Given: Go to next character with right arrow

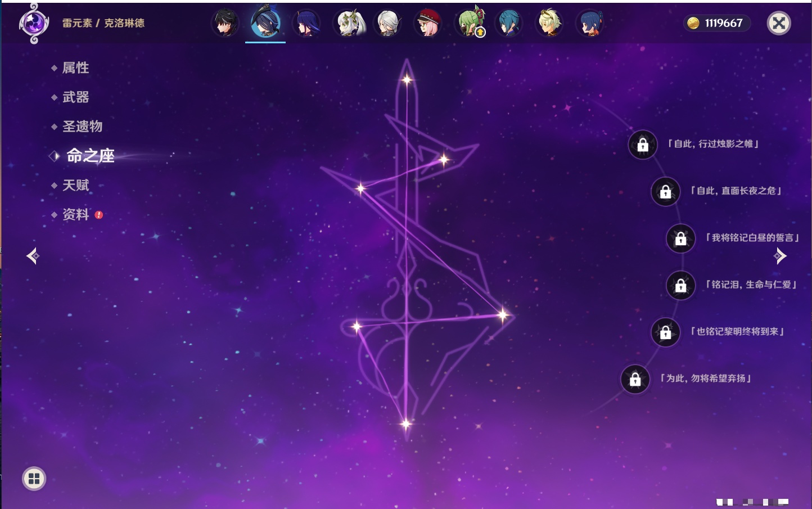Looking at the screenshot, I should [x=780, y=256].
